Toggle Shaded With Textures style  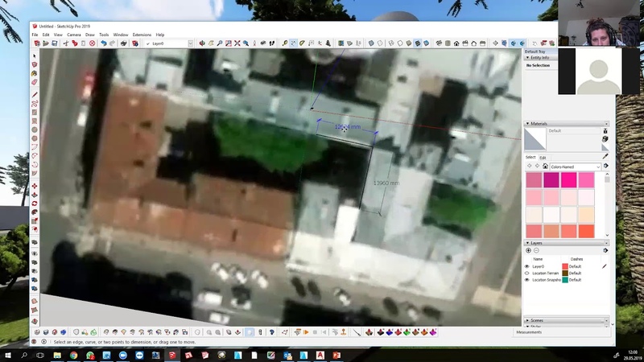(417, 43)
